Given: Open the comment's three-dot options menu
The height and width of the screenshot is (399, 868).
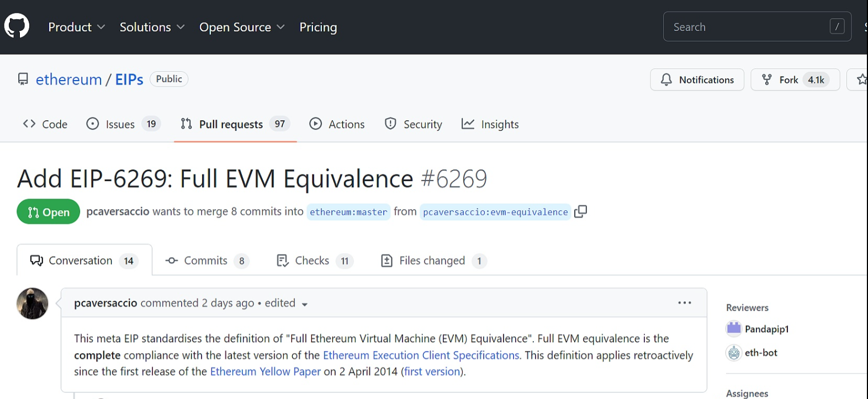Looking at the screenshot, I should pos(684,303).
